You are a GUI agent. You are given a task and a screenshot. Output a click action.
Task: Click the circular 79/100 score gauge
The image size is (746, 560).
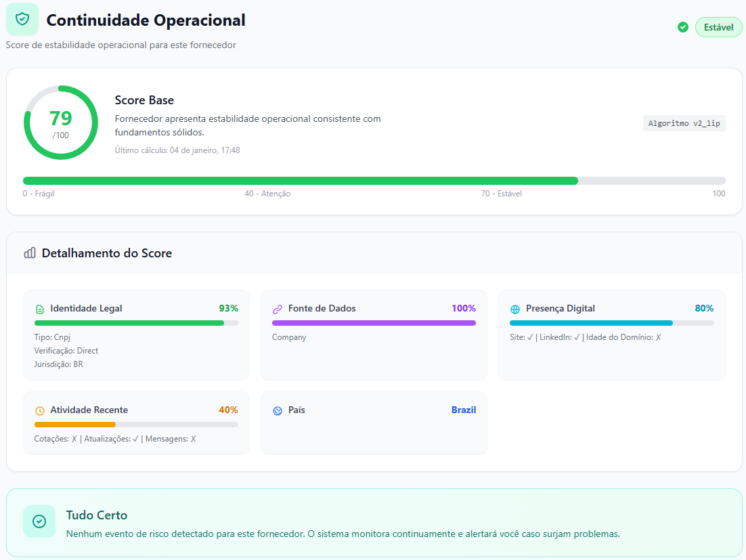61,122
